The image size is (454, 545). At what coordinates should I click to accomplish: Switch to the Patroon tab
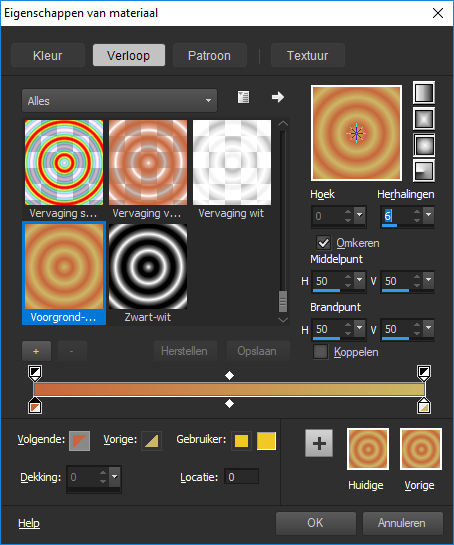[209, 56]
